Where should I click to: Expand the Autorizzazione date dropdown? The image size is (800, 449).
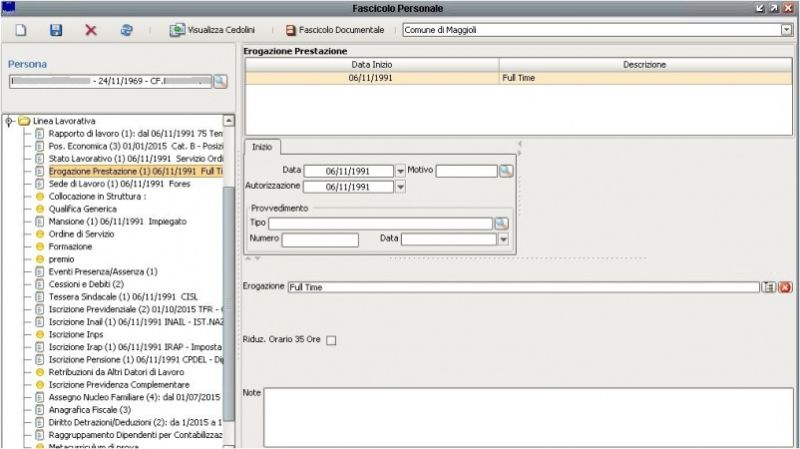click(x=401, y=187)
